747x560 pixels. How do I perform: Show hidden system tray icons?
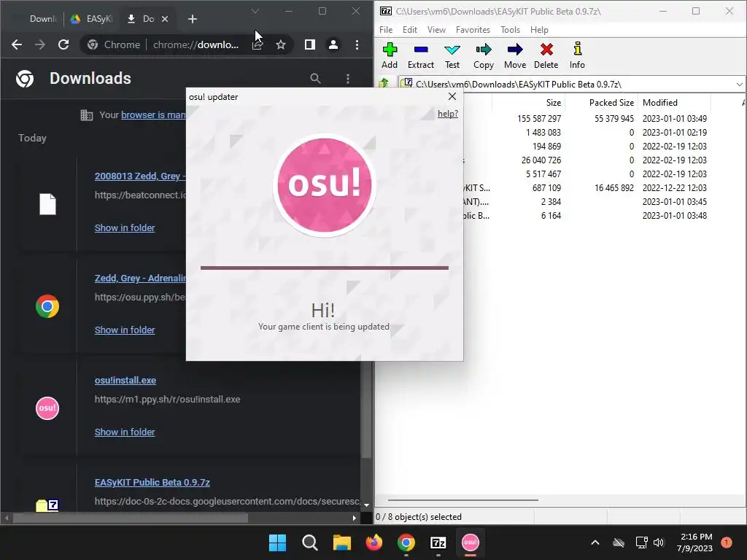[x=595, y=542]
